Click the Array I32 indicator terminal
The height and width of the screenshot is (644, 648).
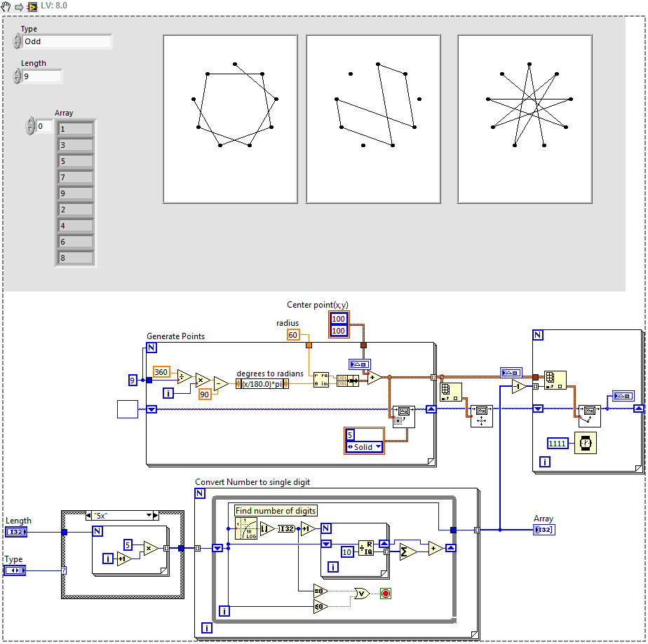(544, 530)
